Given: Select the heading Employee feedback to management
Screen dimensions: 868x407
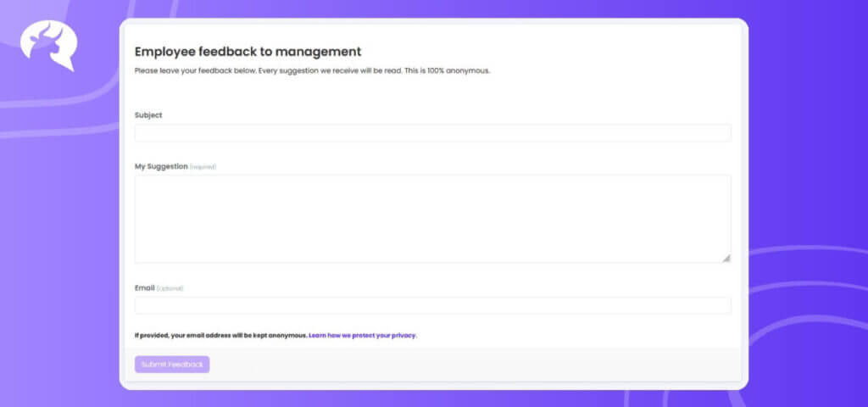Looking at the screenshot, I should pos(248,52).
